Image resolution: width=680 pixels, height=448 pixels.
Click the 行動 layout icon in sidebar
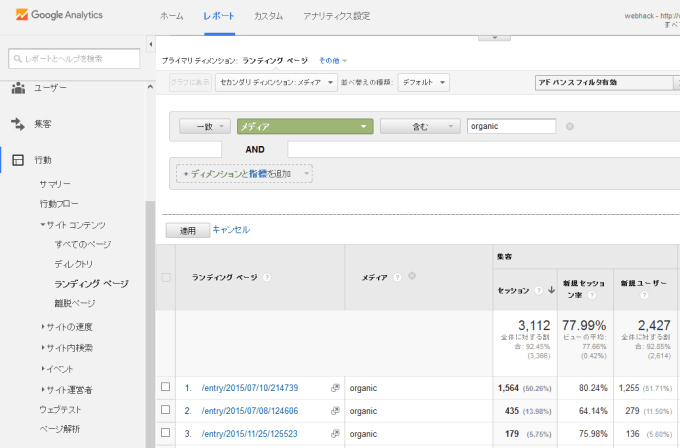[x=18, y=160]
